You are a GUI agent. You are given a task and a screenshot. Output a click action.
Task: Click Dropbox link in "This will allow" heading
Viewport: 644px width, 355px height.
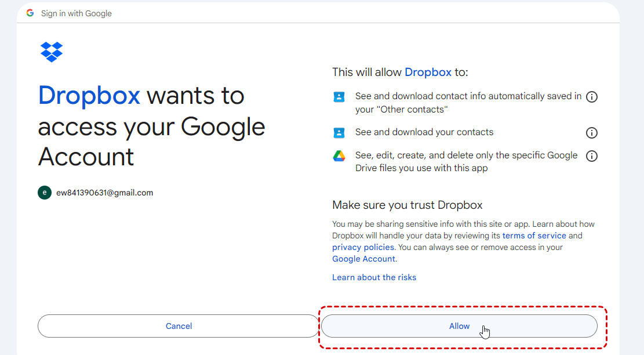point(428,73)
